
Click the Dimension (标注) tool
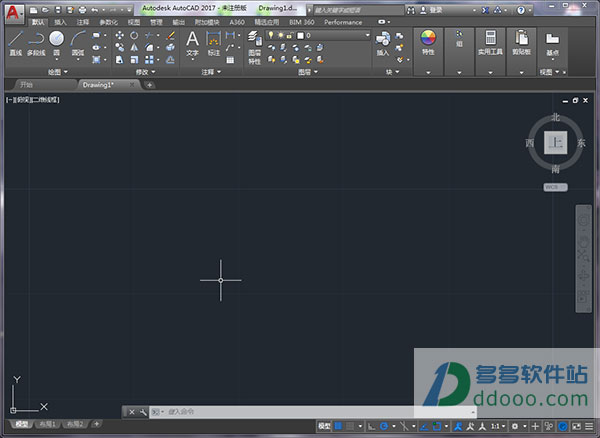tap(214, 44)
